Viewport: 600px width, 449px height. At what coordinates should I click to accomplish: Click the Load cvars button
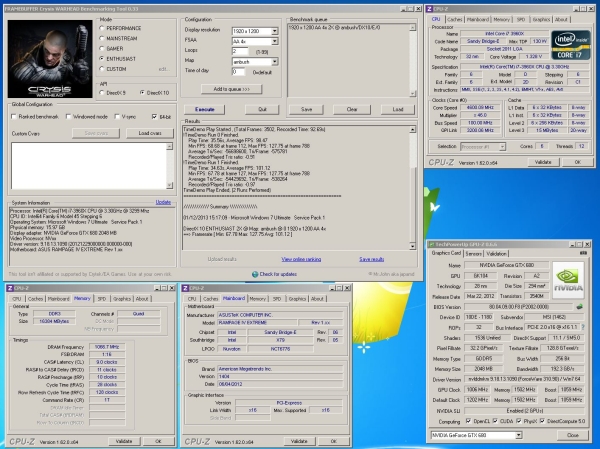(x=150, y=133)
